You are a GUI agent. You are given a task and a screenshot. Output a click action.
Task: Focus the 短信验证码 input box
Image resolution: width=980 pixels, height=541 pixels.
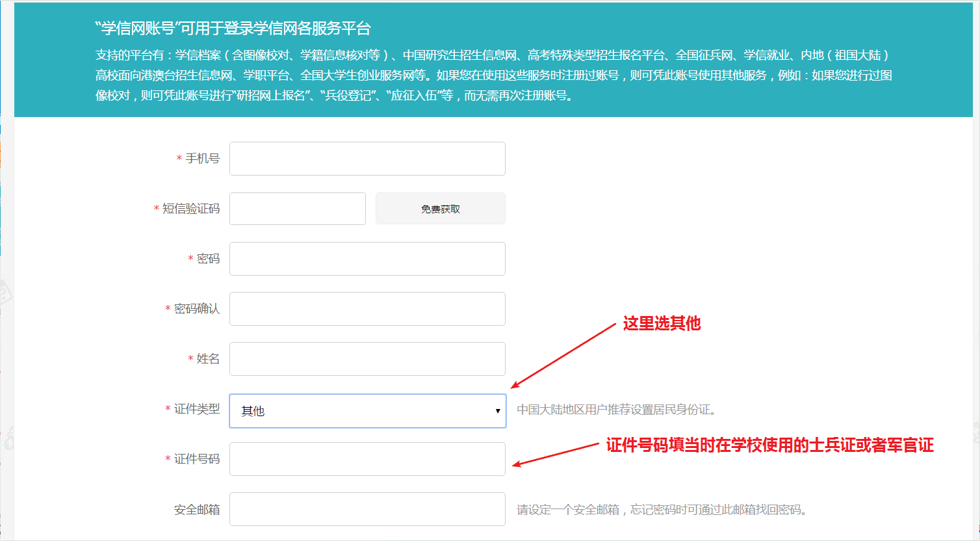pos(297,209)
